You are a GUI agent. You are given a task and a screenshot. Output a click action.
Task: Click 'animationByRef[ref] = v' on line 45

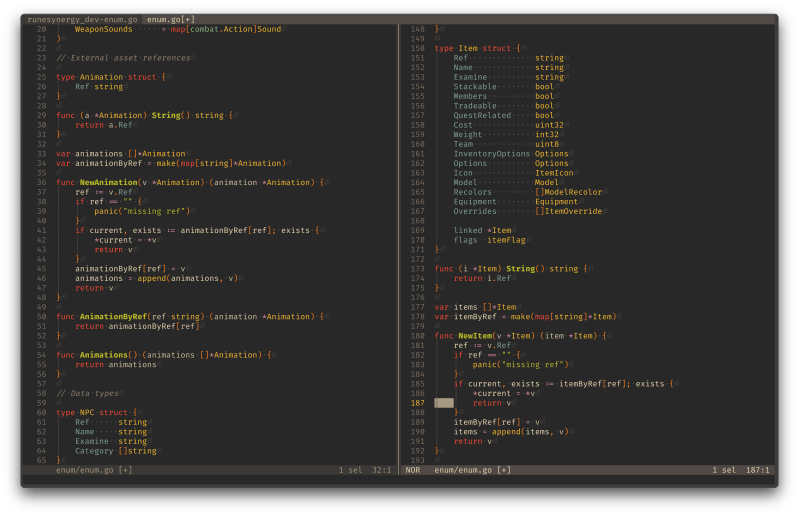tap(130, 269)
